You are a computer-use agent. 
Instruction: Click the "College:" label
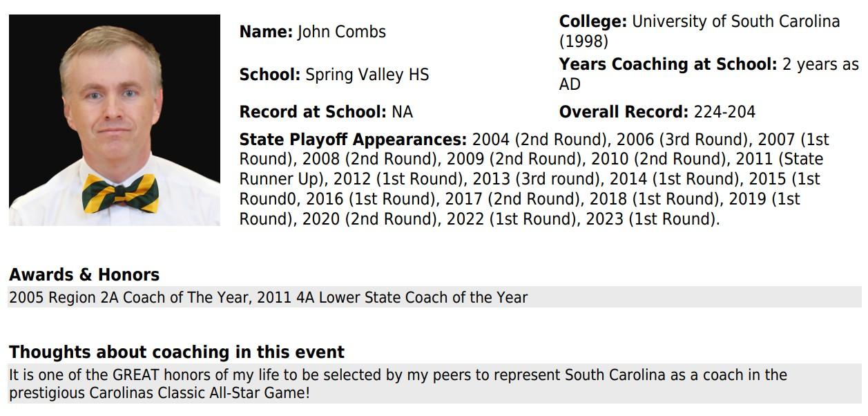coord(592,21)
